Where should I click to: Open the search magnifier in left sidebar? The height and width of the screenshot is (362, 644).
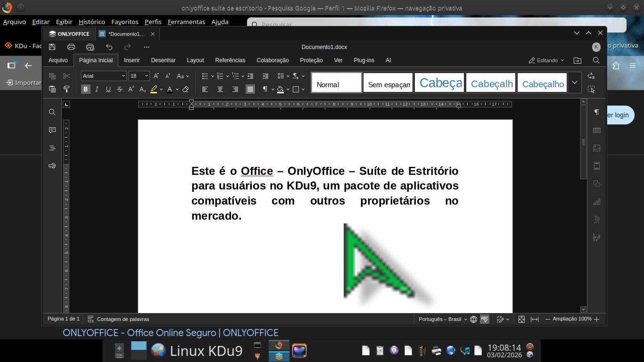pyautogui.click(x=52, y=112)
